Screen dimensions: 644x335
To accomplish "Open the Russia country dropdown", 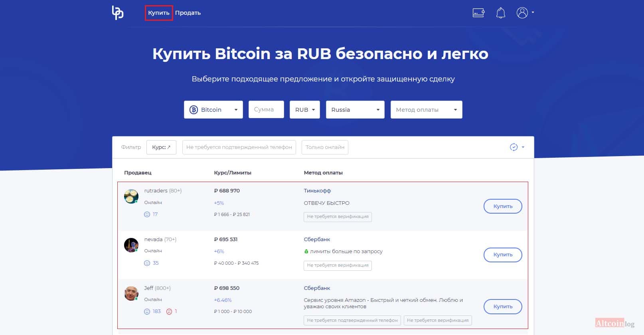I will click(355, 109).
